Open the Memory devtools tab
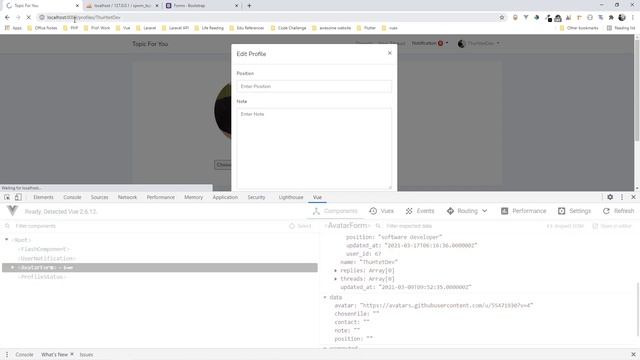 (x=193, y=197)
